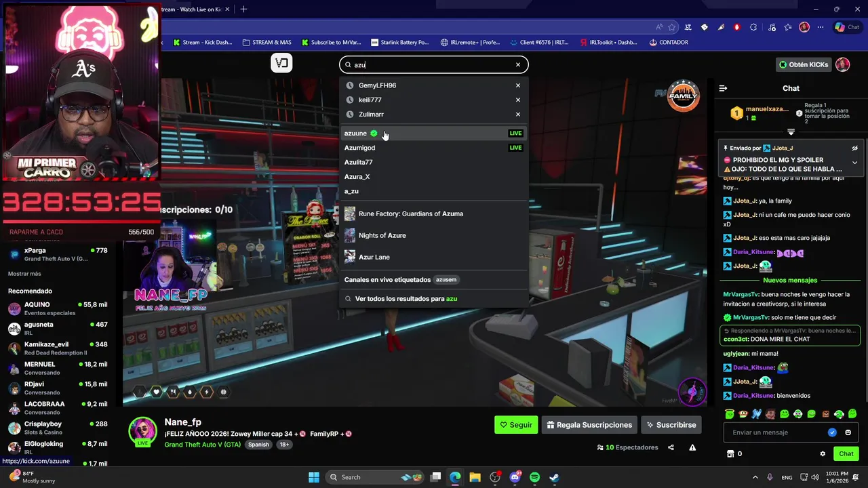Clear the Kick search field text
The height and width of the screenshot is (488, 868).
tap(518, 65)
